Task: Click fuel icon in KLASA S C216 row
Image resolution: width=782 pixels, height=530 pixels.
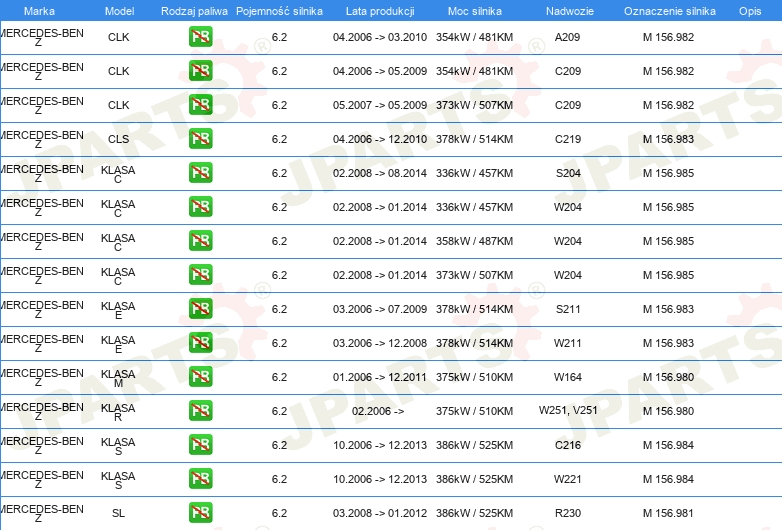Action: pyautogui.click(x=200, y=445)
